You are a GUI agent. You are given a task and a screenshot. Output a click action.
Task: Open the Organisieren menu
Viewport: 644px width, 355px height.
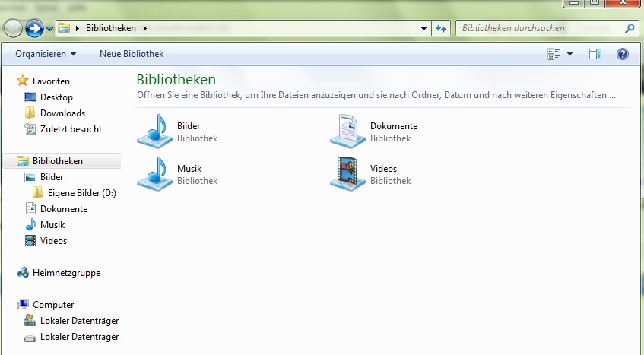[46, 54]
